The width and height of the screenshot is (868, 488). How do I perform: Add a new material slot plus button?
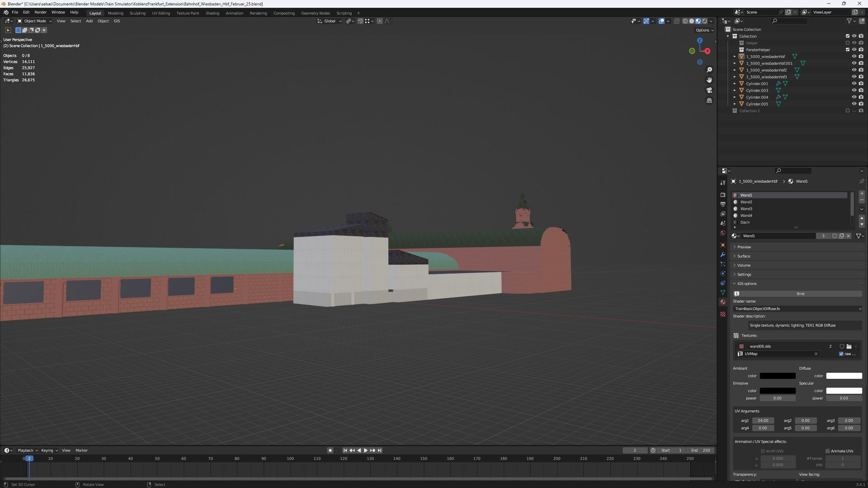(862, 193)
